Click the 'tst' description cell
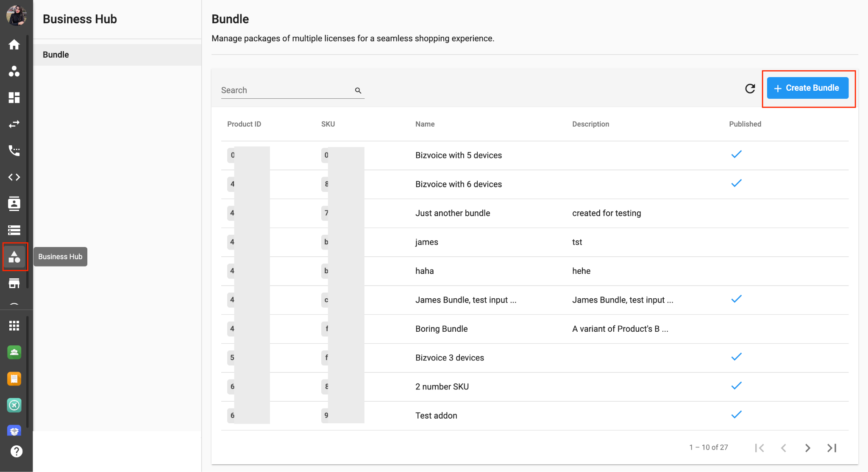Viewport: 868px width, 472px height. [577, 242]
